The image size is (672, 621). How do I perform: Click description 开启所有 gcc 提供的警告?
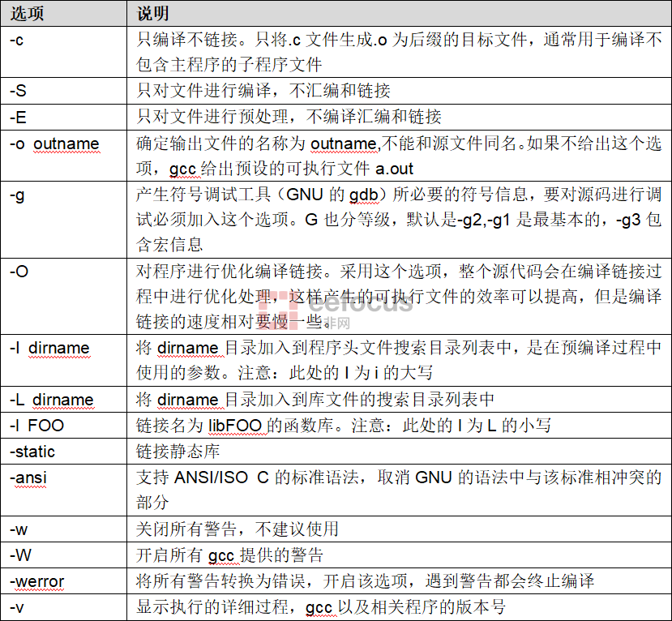[399, 555]
